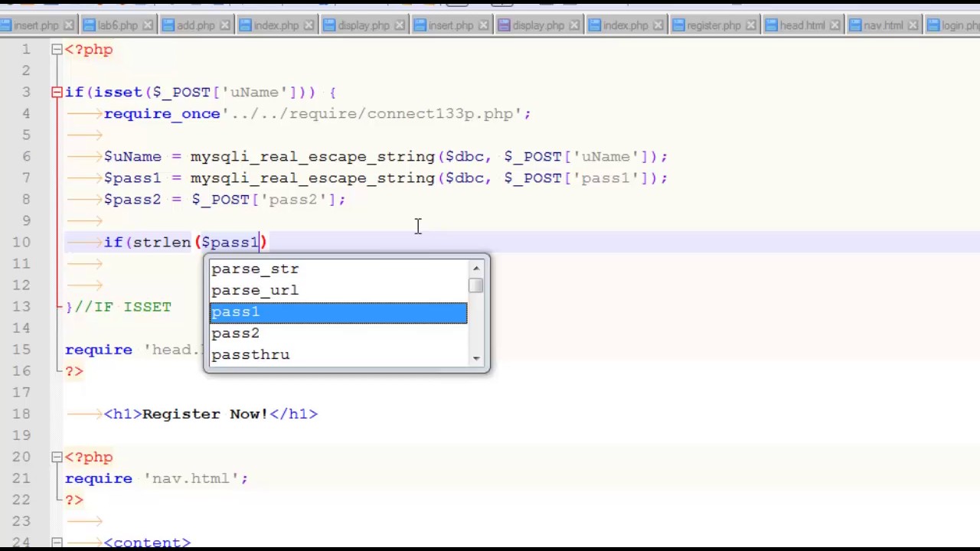The width and height of the screenshot is (980, 551).
Task: Click "$_POST['pass2']" on line 8
Action: [x=263, y=200]
